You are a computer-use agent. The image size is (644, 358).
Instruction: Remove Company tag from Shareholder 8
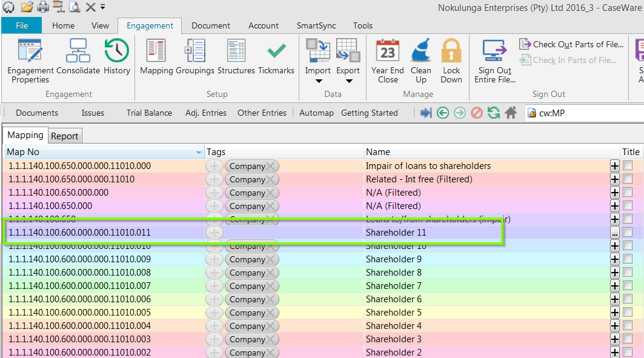pos(271,273)
